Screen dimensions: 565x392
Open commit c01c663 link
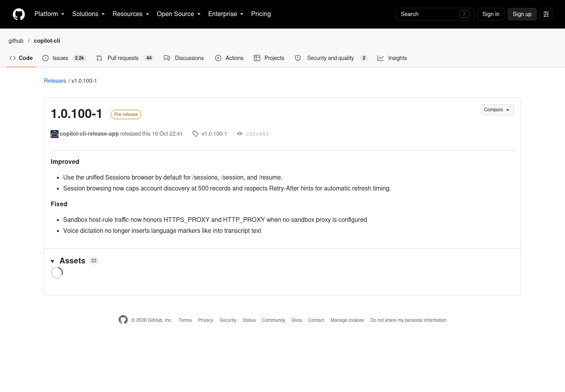point(257,134)
